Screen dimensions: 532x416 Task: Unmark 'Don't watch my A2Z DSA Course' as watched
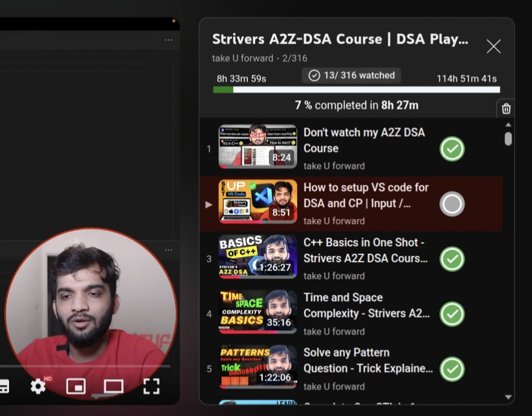[451, 148]
